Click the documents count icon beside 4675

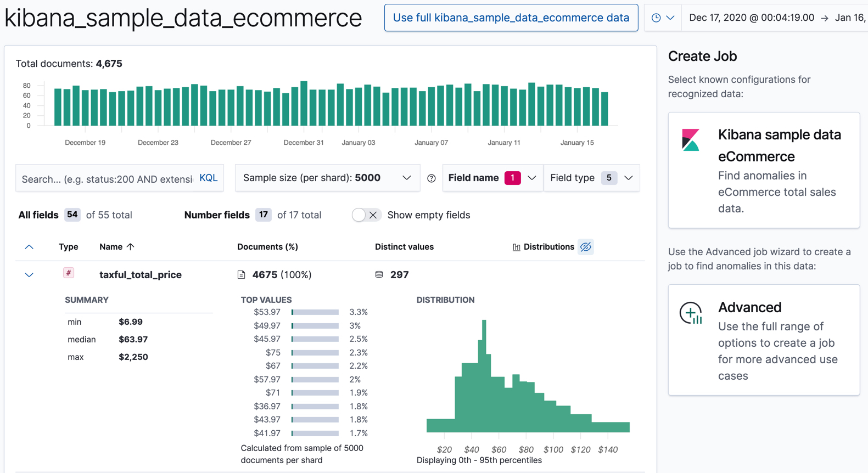[241, 275]
